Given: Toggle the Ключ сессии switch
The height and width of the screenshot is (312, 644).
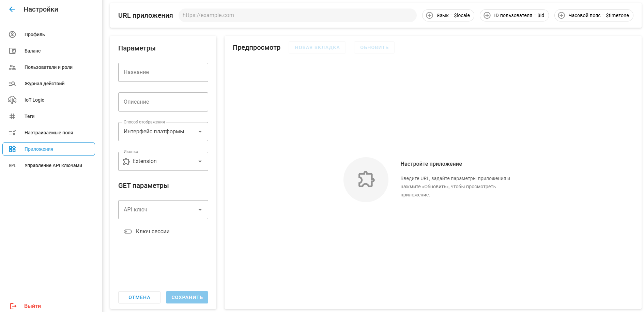Looking at the screenshot, I should tap(128, 232).
